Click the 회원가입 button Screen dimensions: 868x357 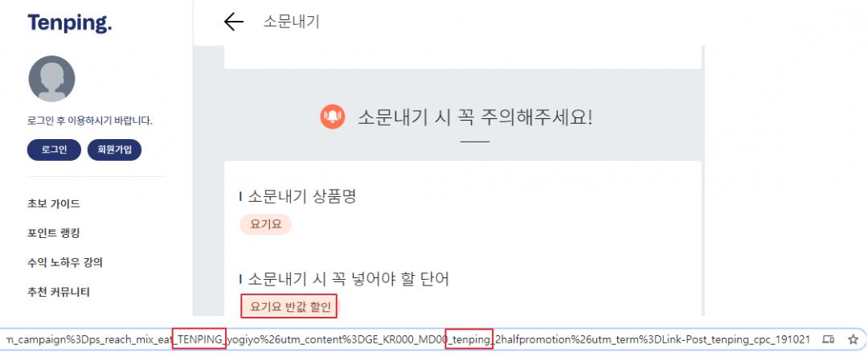114,150
